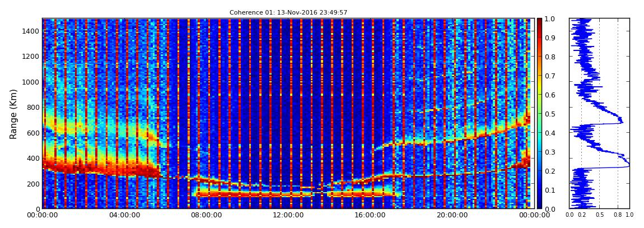
Task: Click the 0.3 colorbar tick label
Action: click(x=550, y=152)
